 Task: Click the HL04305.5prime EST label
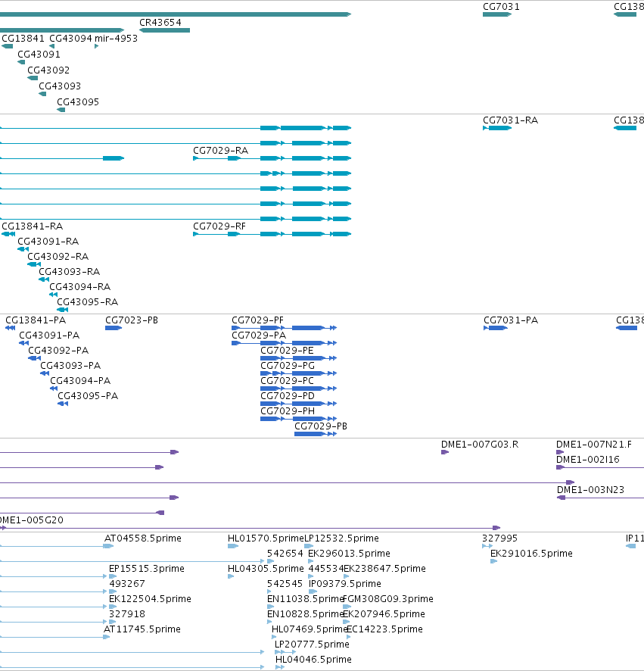pos(266,569)
